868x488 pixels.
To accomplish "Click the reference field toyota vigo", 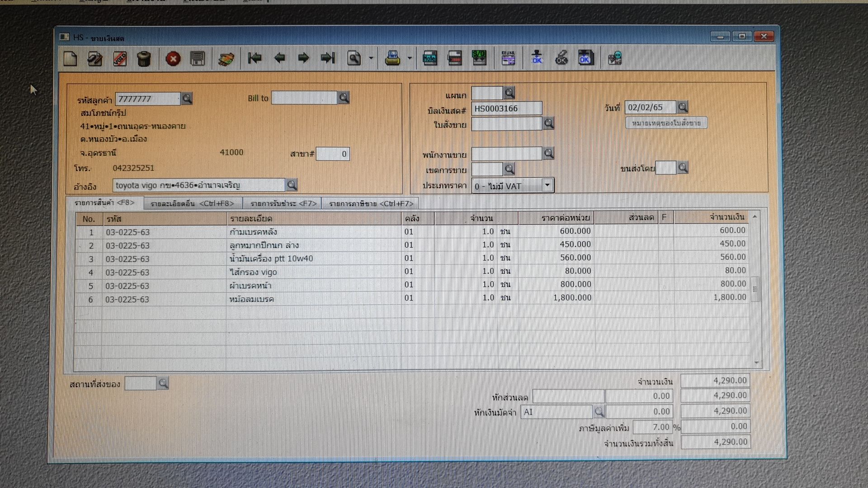I will [199, 185].
